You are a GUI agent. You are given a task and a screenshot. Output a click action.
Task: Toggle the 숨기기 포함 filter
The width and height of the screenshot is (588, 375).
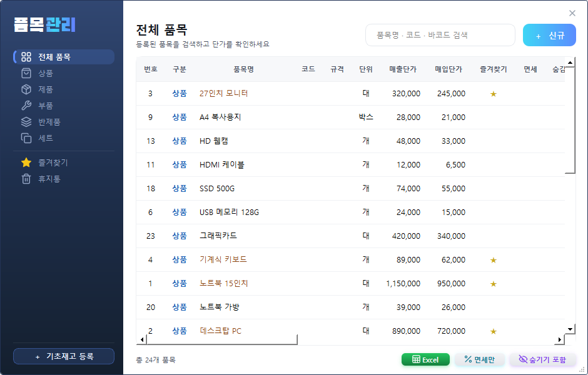pos(542,359)
